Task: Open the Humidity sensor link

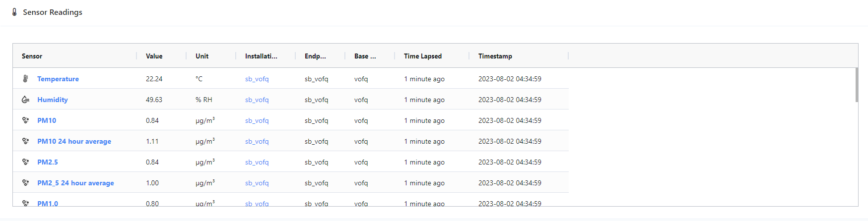Action: point(53,100)
